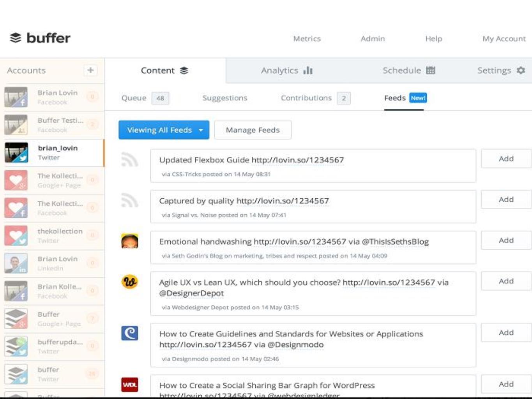Select Buffer Google+ Page avatar
The width and height of the screenshot is (532, 399).
pos(16,318)
